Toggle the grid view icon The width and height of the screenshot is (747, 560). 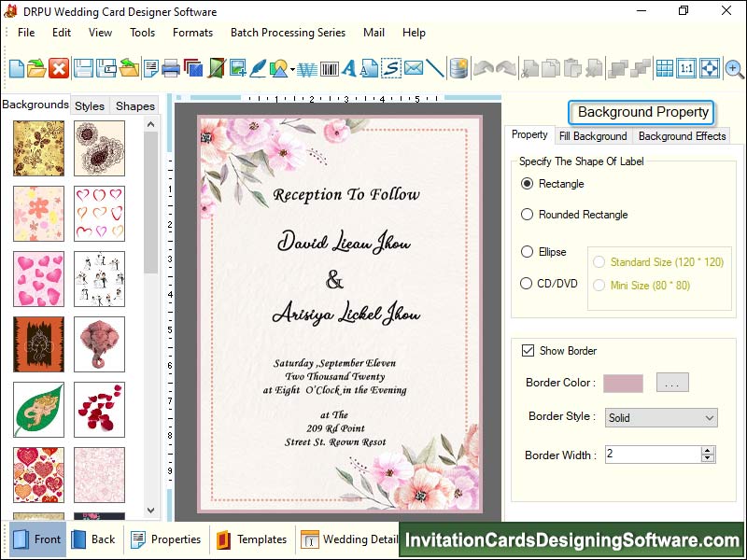(664, 68)
